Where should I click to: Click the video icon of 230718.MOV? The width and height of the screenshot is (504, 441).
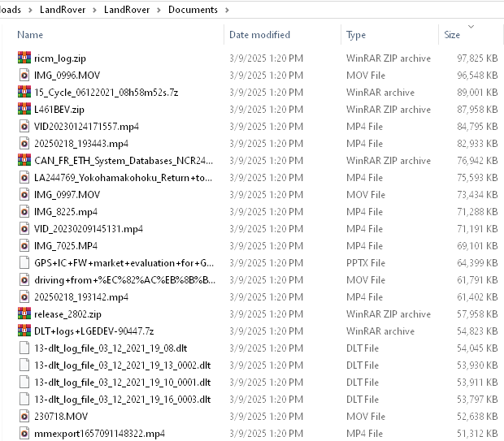(x=24, y=416)
